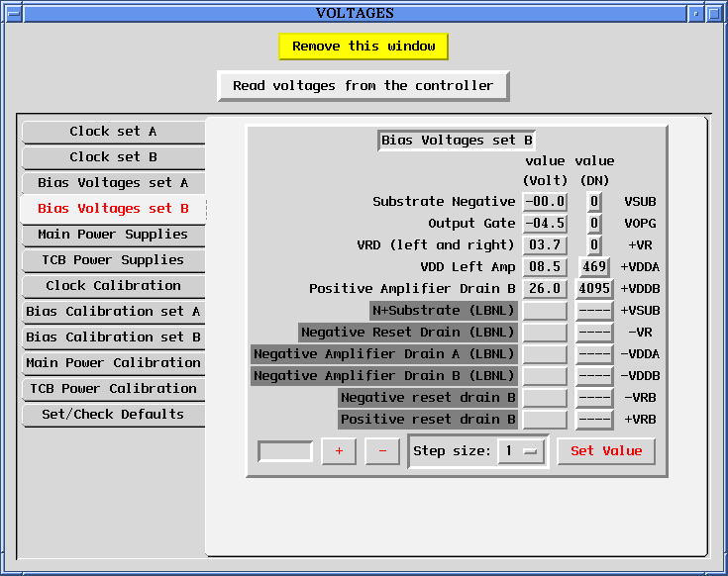Click Negative Amplifier Drain B volt field
This screenshot has height=576, width=728.
pos(545,376)
